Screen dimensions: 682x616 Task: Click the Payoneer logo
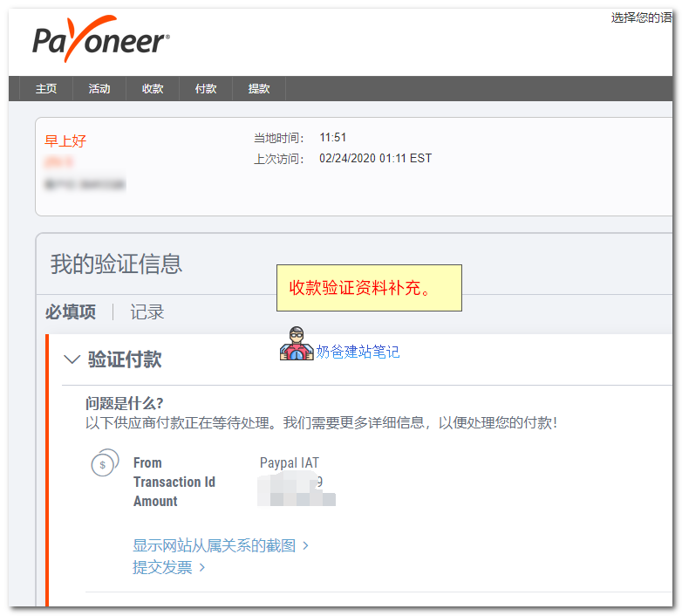point(101,40)
